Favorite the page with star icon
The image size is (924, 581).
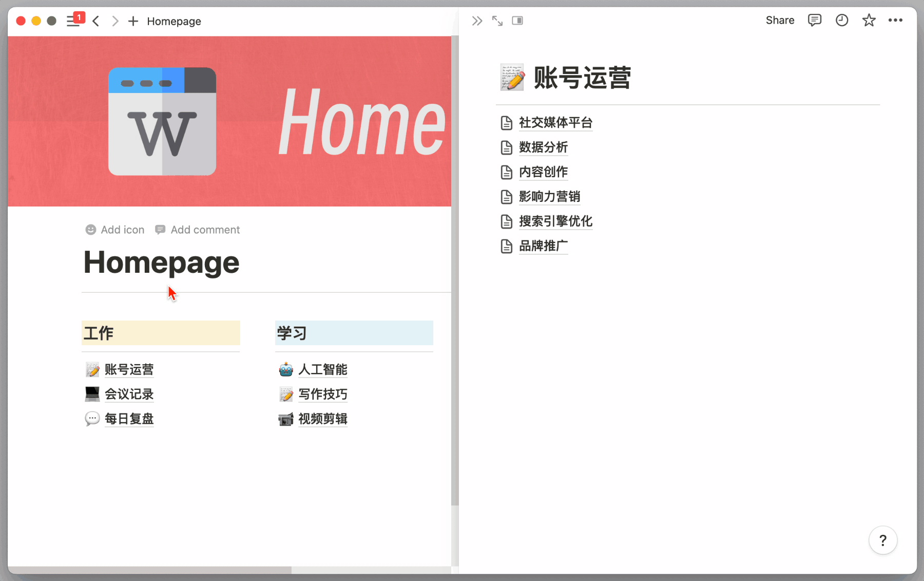pyautogui.click(x=869, y=20)
